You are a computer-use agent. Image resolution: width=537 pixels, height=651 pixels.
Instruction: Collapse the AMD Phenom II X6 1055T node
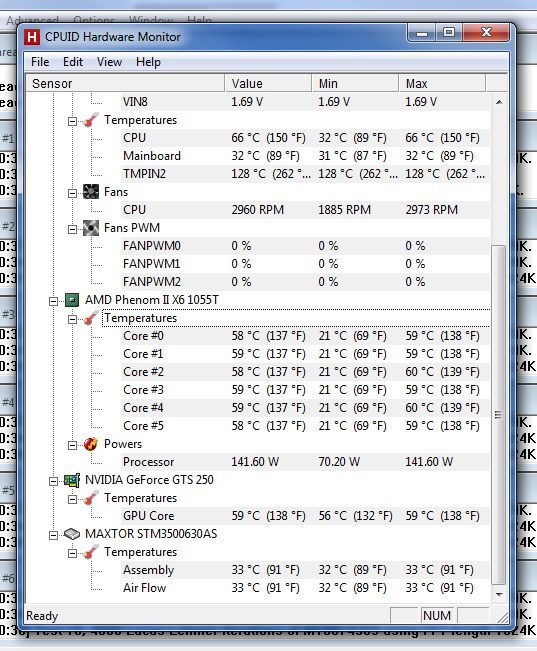54,301
